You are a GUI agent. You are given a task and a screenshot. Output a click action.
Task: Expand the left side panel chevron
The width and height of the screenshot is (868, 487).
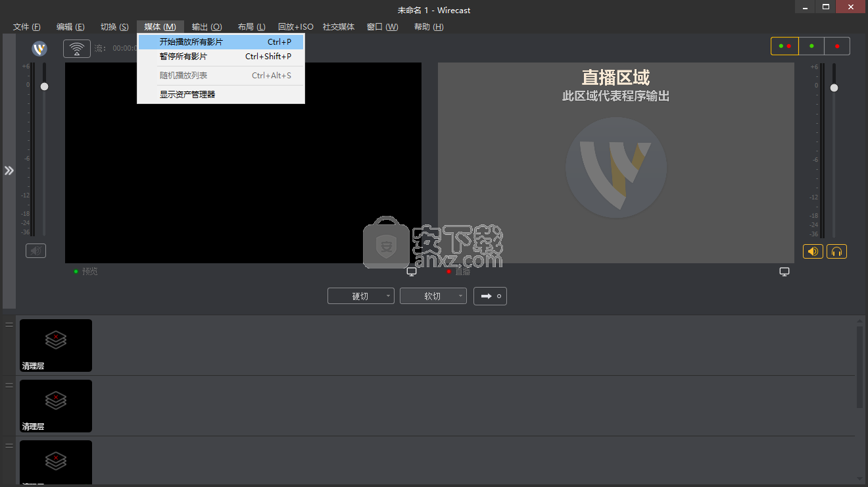tap(9, 170)
